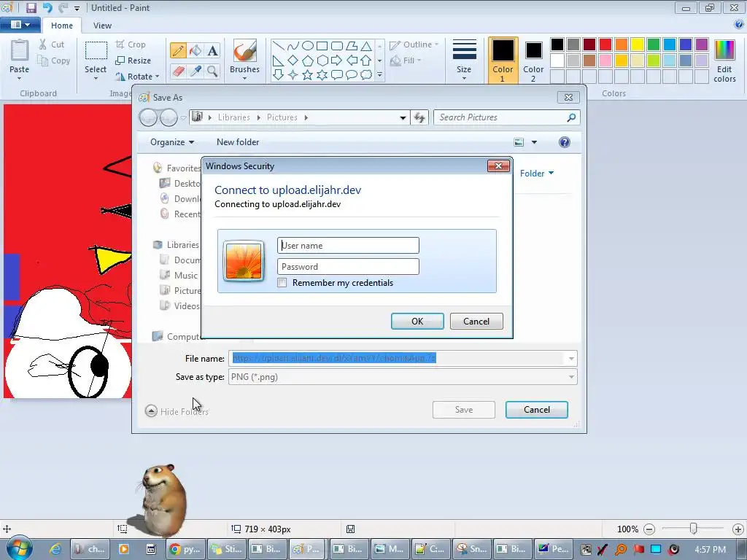This screenshot has height=560, width=747.
Task: Click OK in Windows Security dialog
Action: [417, 321]
